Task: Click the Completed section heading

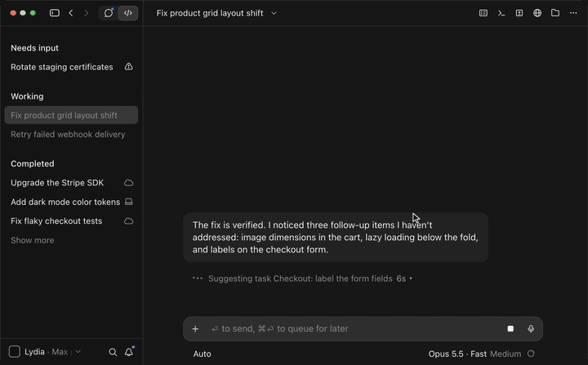Action: 32,163
